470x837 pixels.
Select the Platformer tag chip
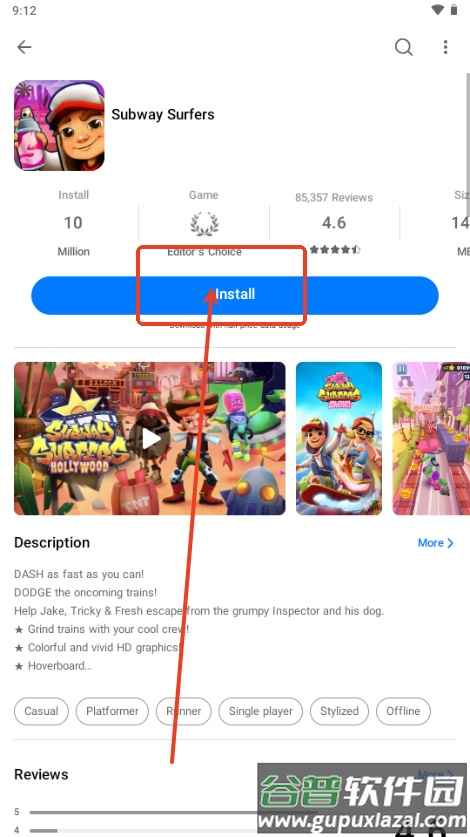tap(112, 711)
